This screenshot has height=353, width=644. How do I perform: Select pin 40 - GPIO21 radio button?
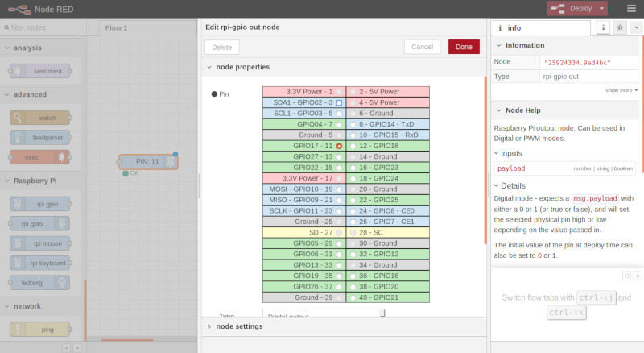(353, 297)
